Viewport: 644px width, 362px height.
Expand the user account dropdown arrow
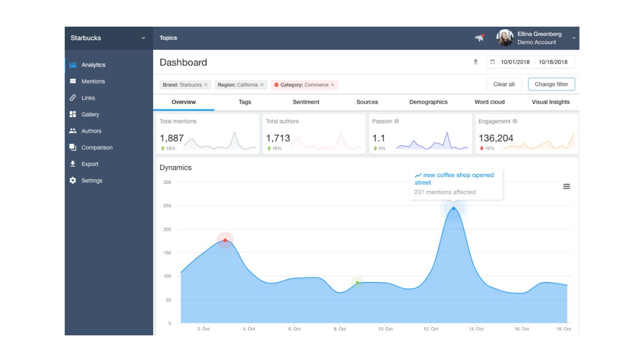tap(574, 38)
